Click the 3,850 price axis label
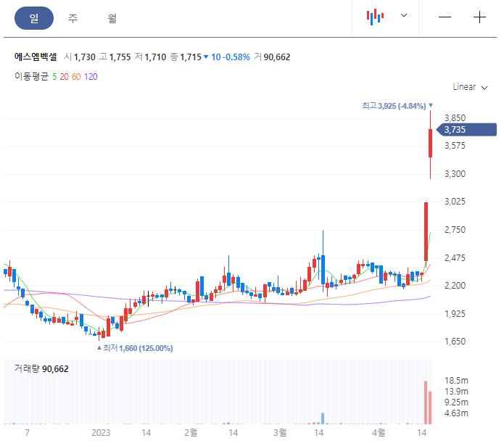 click(455, 118)
